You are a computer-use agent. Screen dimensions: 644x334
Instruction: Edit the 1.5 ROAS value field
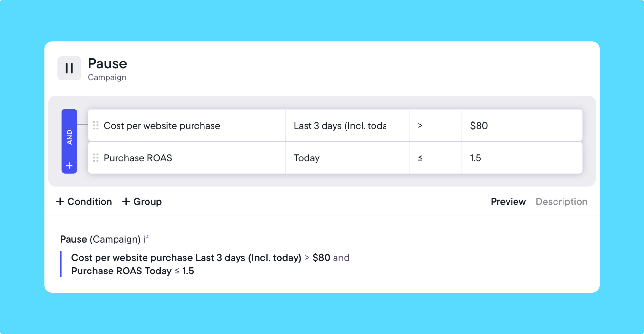point(522,158)
